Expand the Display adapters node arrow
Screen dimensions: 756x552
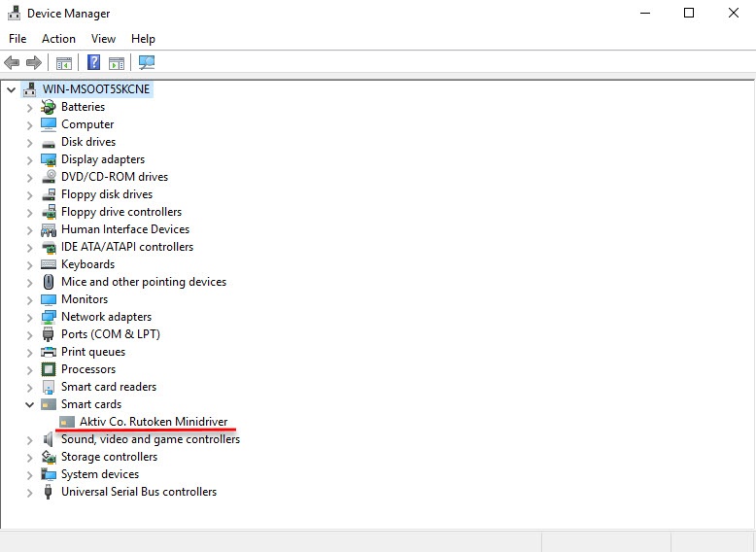[x=30, y=160]
